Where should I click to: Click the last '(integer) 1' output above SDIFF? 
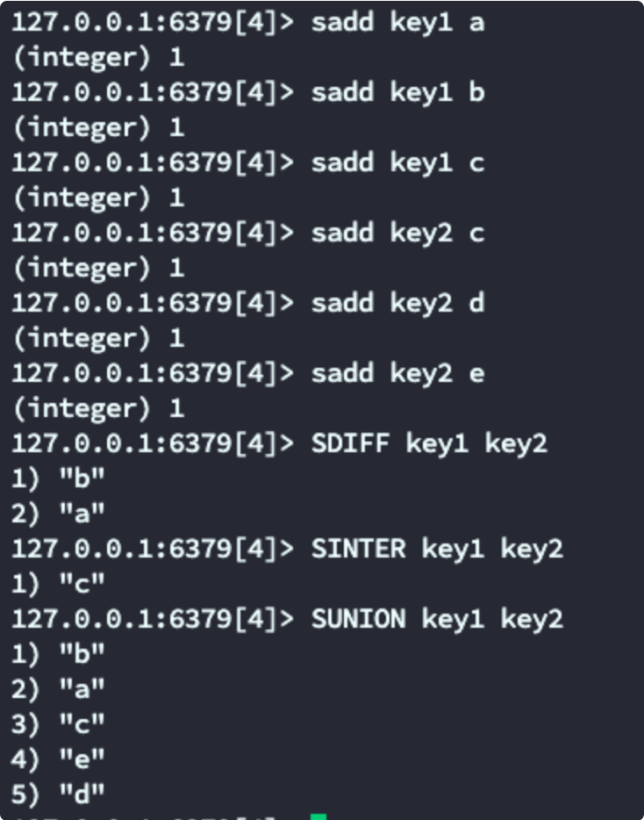pyautogui.click(x=98, y=408)
